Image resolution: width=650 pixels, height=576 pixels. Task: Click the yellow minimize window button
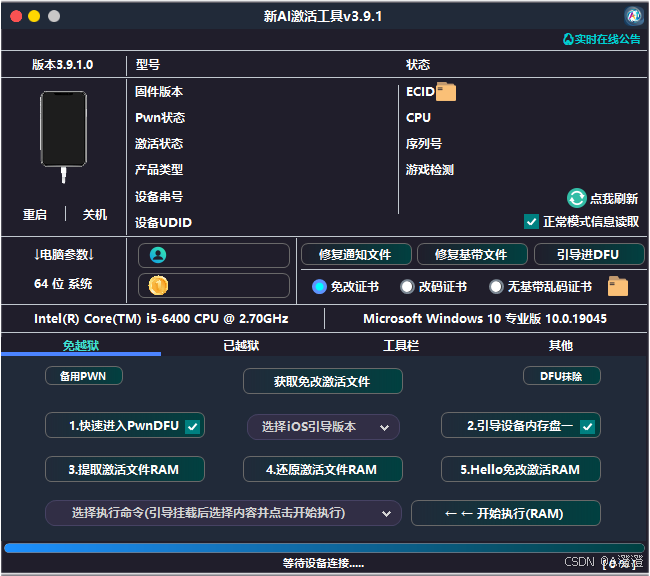tap(34, 16)
